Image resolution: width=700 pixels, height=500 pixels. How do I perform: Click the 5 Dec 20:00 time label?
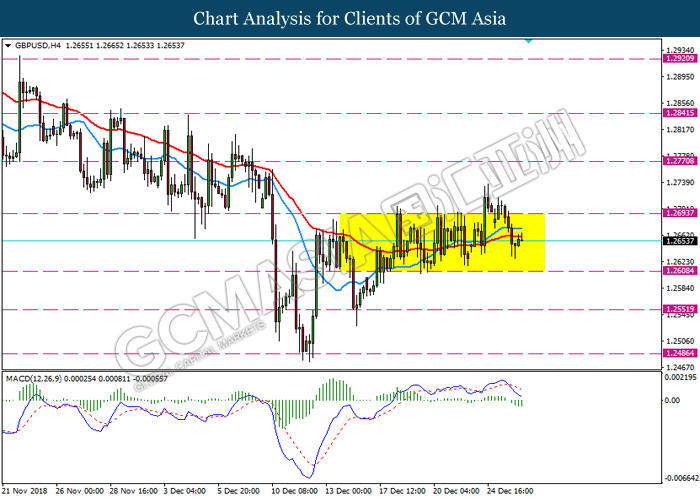(239, 491)
